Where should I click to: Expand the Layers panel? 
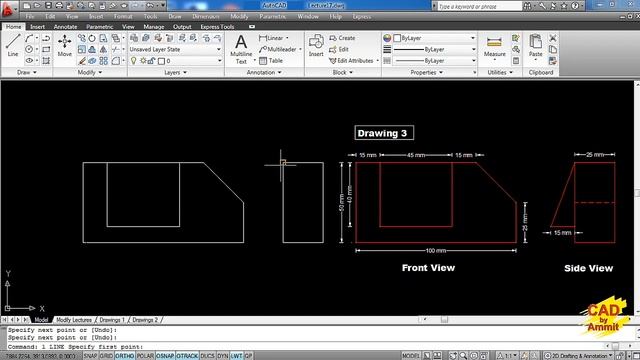click(176, 72)
